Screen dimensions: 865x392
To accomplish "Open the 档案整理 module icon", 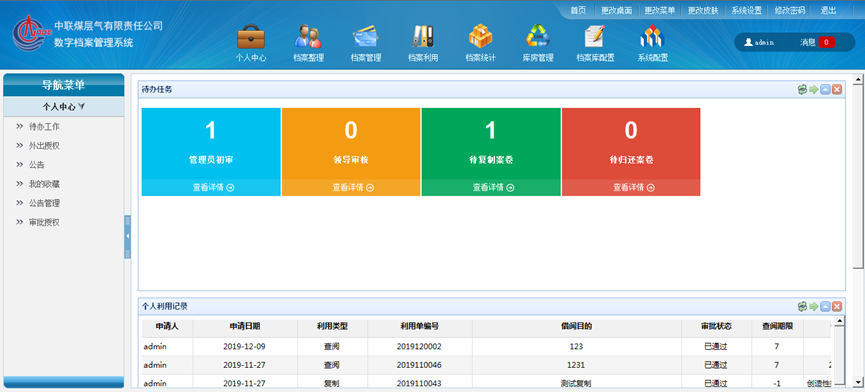I will pos(308,36).
